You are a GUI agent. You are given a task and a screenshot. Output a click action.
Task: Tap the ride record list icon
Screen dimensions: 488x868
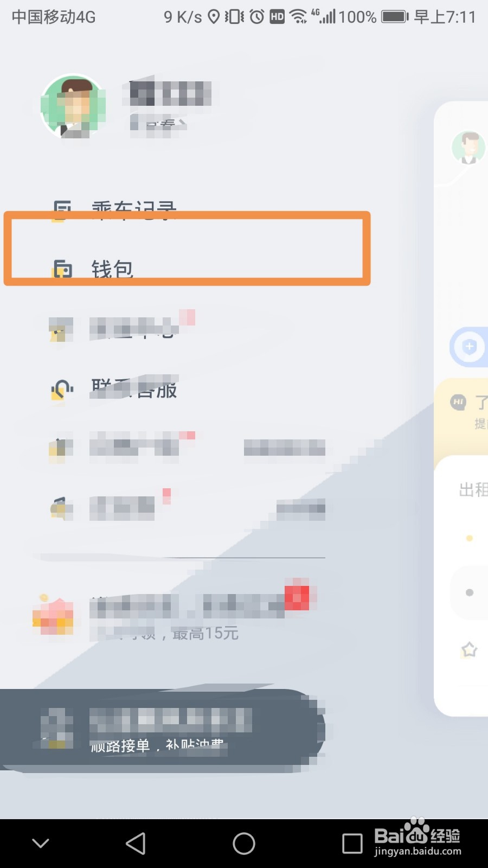coord(62,210)
